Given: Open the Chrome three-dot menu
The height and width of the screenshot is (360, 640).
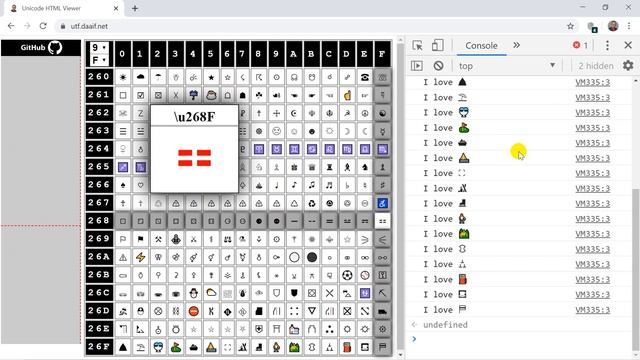Looking at the screenshot, I should click(x=629, y=26).
